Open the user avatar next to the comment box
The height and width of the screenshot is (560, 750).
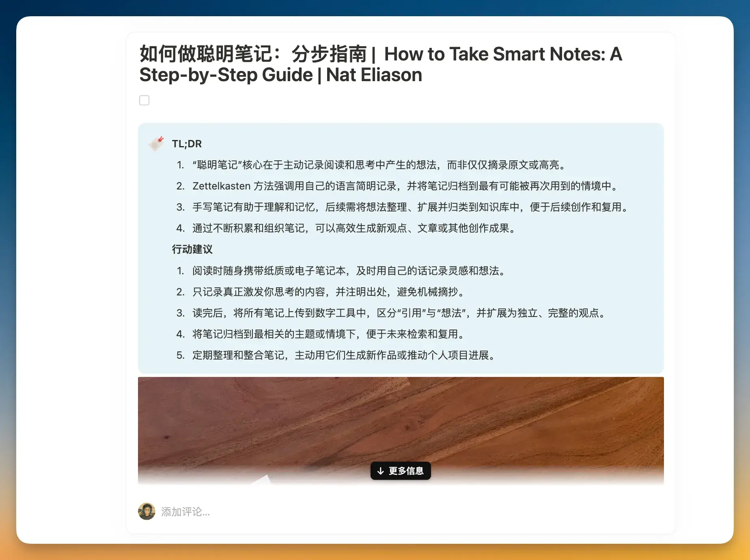[x=147, y=511]
